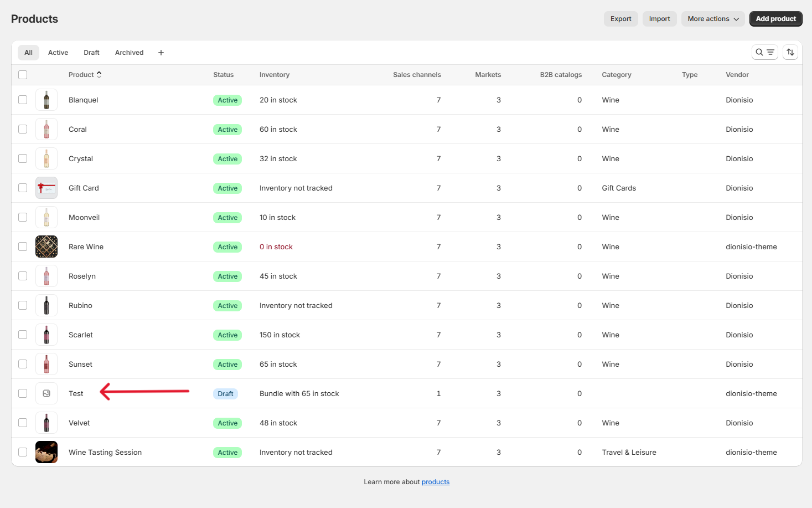Tick the Velvet row checkbox
812x508 pixels.
coord(23,423)
